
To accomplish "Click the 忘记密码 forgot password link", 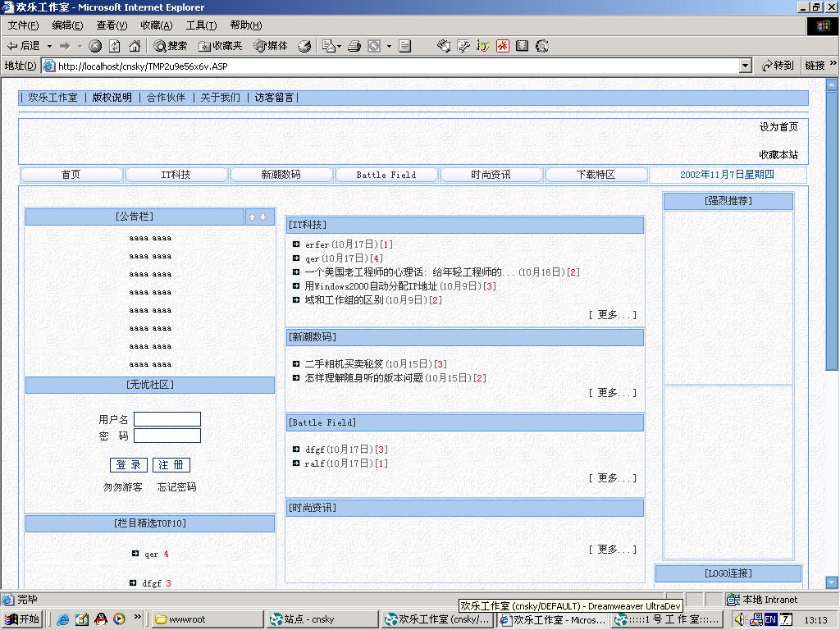I will pos(176,487).
